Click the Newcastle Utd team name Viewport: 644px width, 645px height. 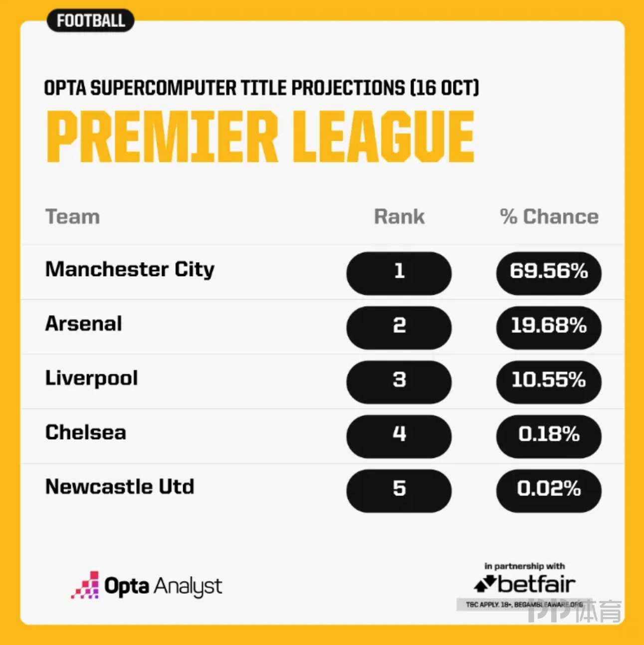(120, 486)
